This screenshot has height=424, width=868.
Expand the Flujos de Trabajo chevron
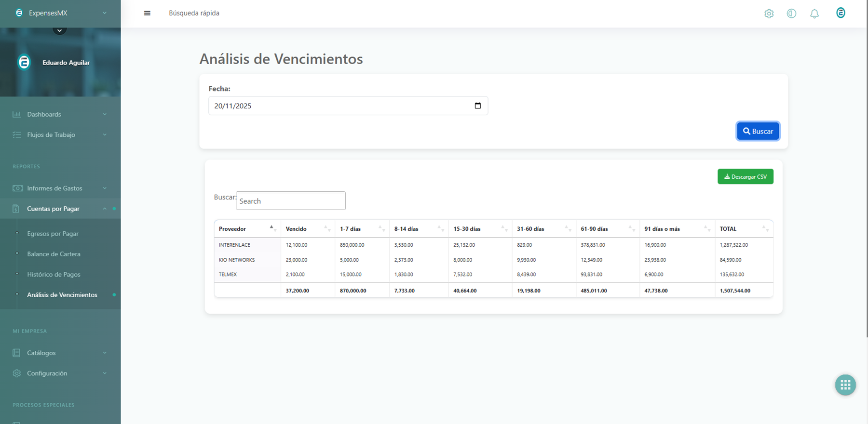105,135
